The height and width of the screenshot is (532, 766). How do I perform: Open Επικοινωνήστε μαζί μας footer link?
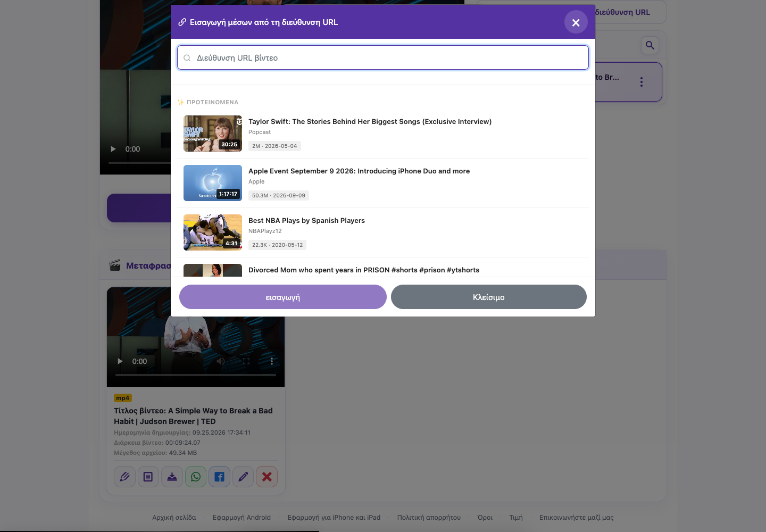tap(577, 517)
